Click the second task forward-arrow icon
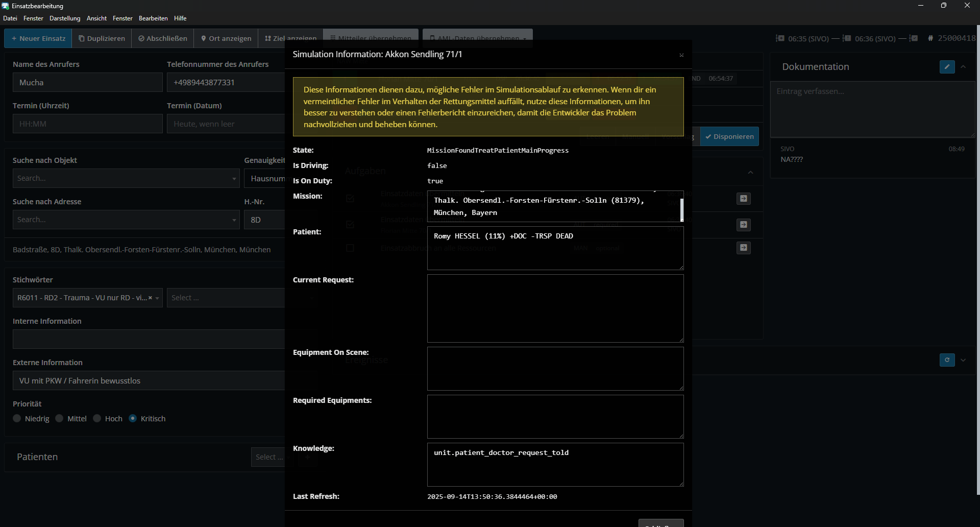Screen dimensions: 980x527 [x=744, y=225]
